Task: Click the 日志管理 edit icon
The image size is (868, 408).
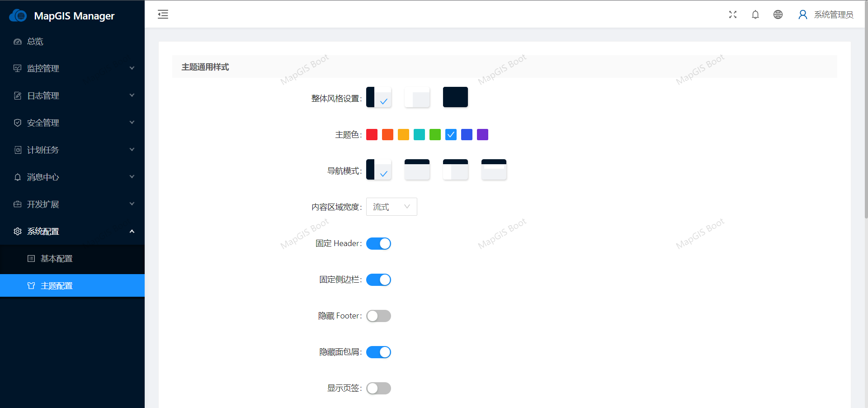Action: 18,95
